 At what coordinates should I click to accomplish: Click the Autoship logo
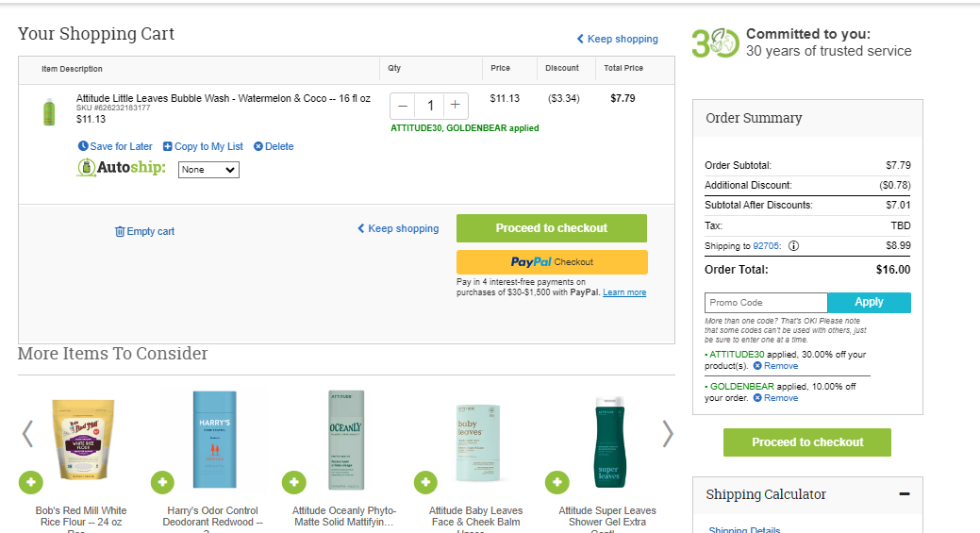(122, 168)
